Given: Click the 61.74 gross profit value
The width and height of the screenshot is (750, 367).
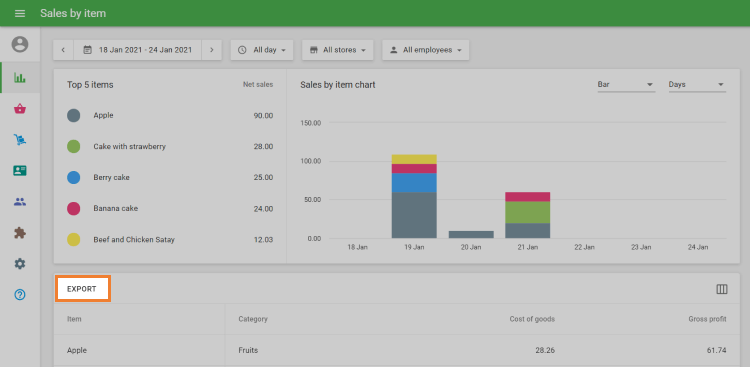Looking at the screenshot, I should (x=717, y=350).
